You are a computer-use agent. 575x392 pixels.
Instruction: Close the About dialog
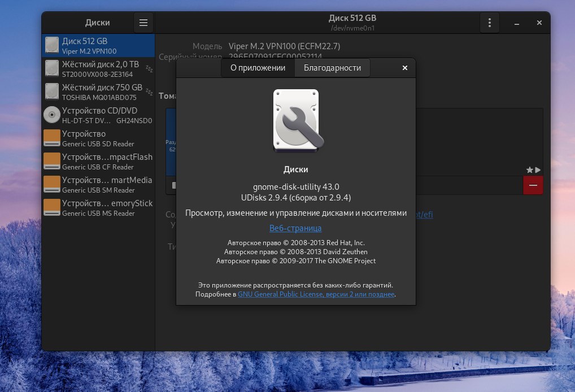pos(404,68)
